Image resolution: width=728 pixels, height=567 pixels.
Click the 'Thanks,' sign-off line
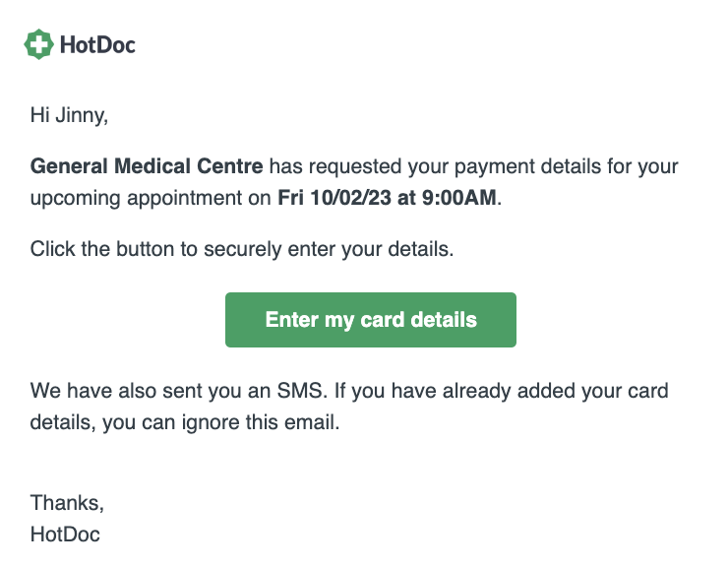pos(67,503)
